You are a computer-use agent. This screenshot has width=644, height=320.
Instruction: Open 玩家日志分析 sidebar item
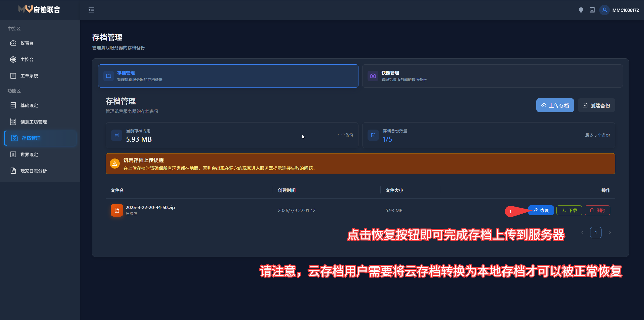40,171
